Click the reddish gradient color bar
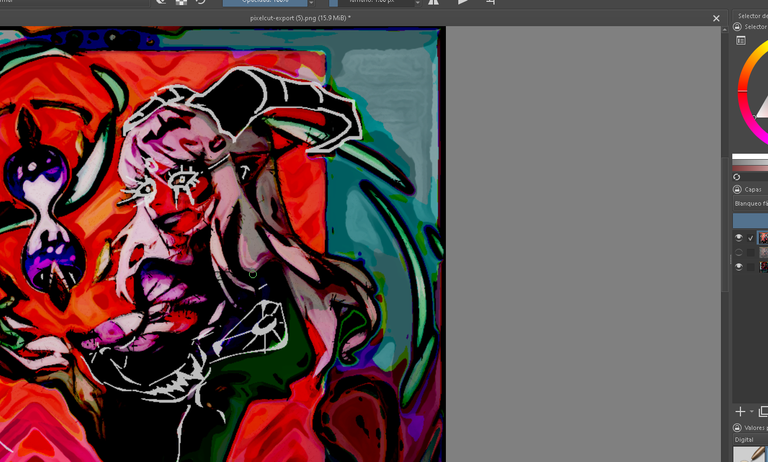This screenshot has height=462, width=768. point(750,169)
